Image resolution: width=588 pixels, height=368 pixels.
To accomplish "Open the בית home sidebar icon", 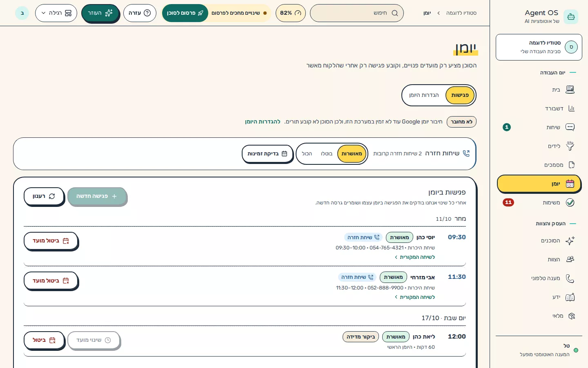I will click(570, 90).
